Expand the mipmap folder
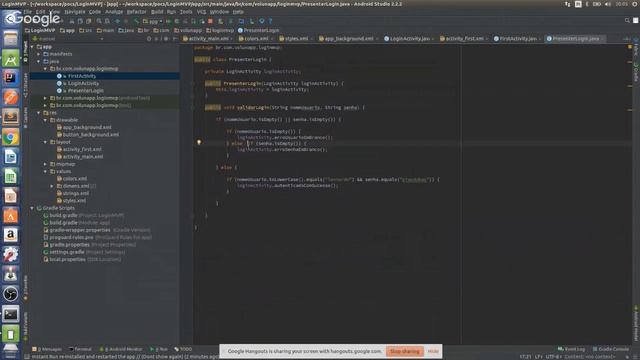 [45, 164]
